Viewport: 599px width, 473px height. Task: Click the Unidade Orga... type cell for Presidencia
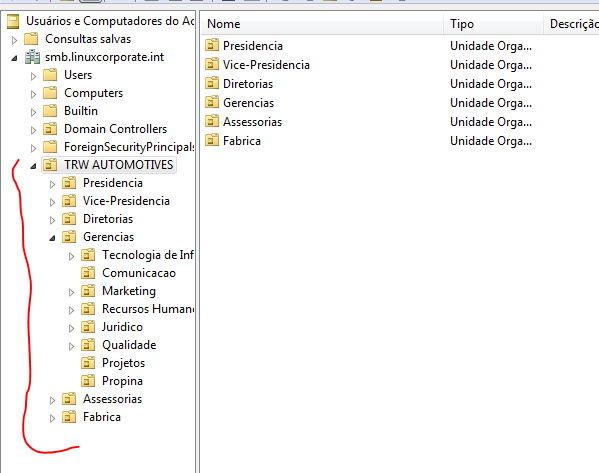pyautogui.click(x=491, y=45)
